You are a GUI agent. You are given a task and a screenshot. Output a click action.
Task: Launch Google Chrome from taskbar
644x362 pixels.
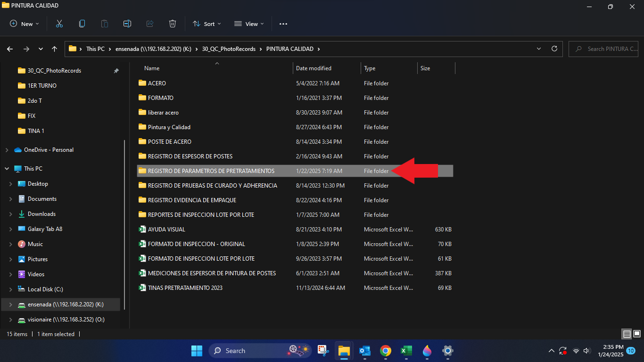pos(386,351)
